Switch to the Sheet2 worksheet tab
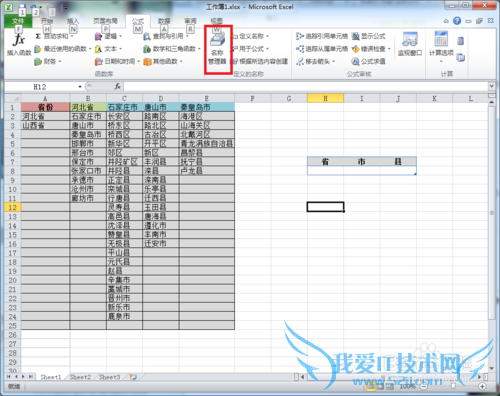The image size is (500, 396). 80,377
